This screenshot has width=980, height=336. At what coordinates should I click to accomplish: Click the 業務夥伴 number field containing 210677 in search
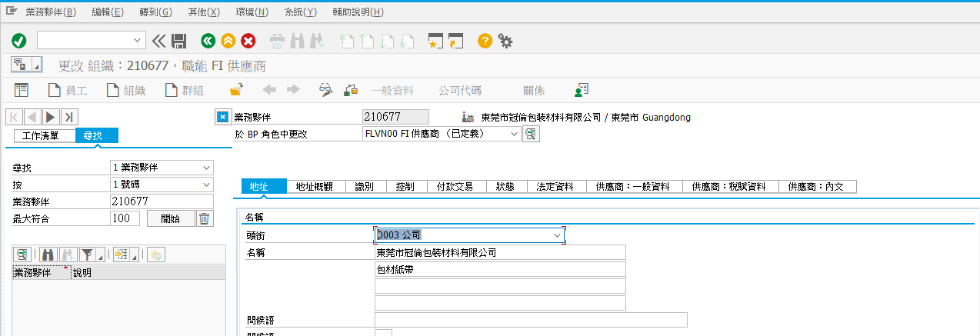162,201
